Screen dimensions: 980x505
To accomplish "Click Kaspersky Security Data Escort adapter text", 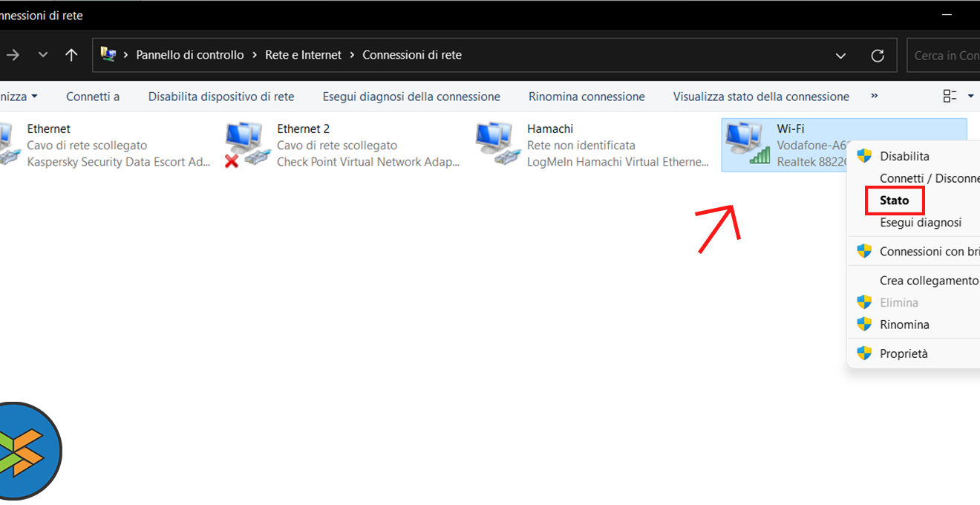I will [x=119, y=162].
